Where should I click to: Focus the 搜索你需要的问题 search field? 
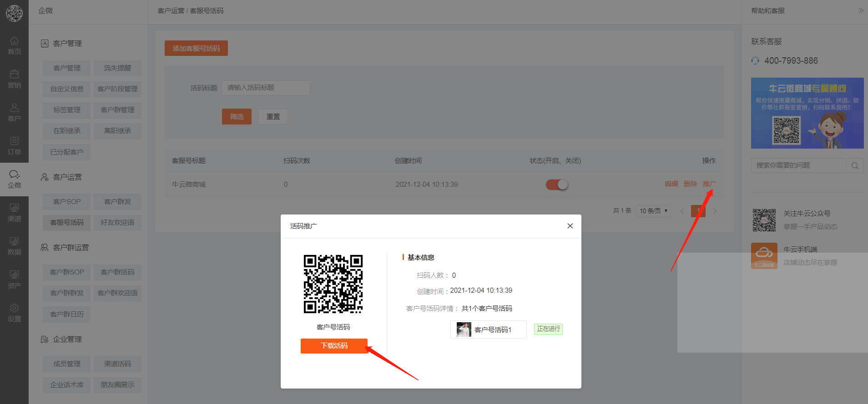[x=798, y=165]
